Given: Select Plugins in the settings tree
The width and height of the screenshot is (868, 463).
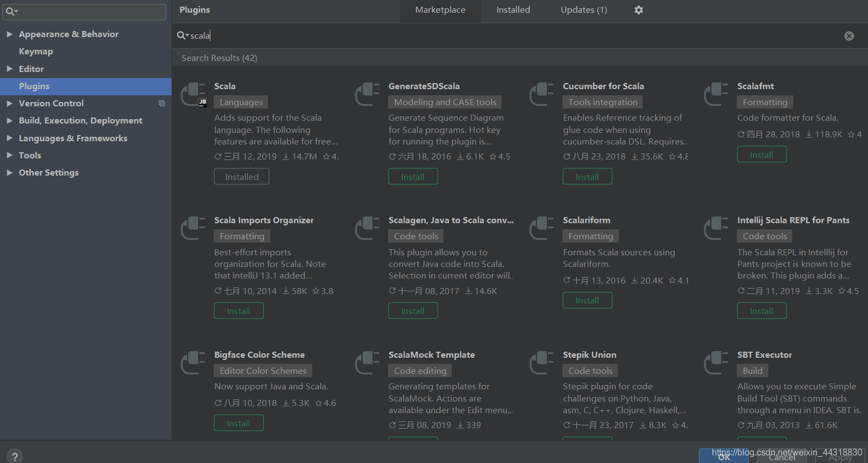Looking at the screenshot, I should (x=86, y=86).
